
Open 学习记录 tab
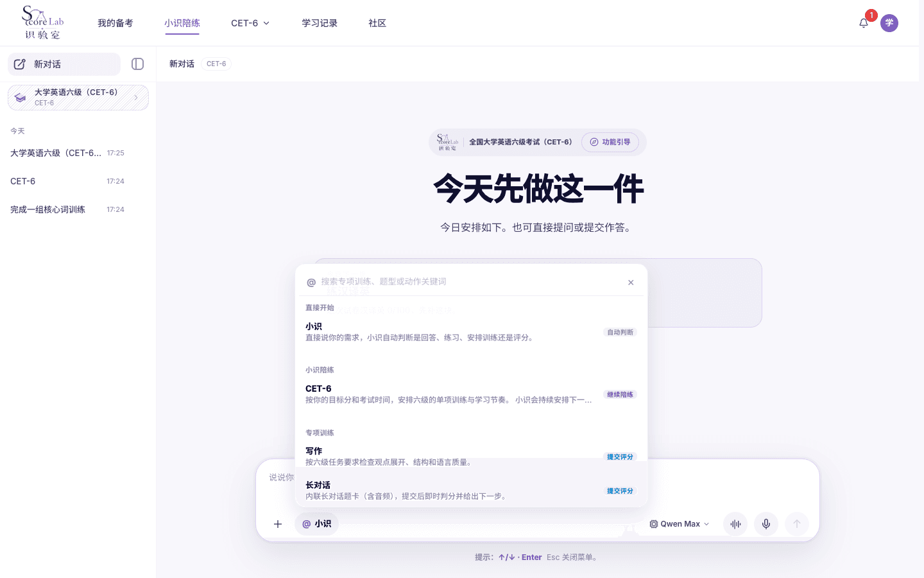click(x=320, y=23)
